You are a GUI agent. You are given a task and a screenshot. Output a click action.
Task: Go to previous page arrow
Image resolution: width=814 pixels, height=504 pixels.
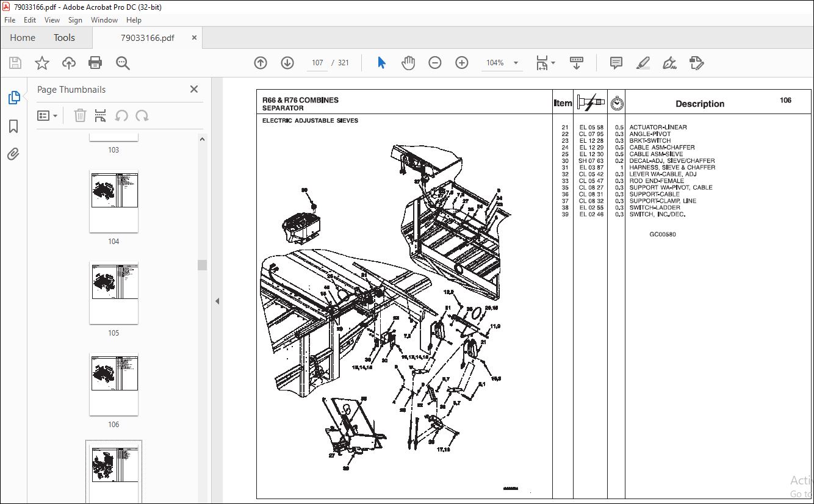(x=261, y=63)
